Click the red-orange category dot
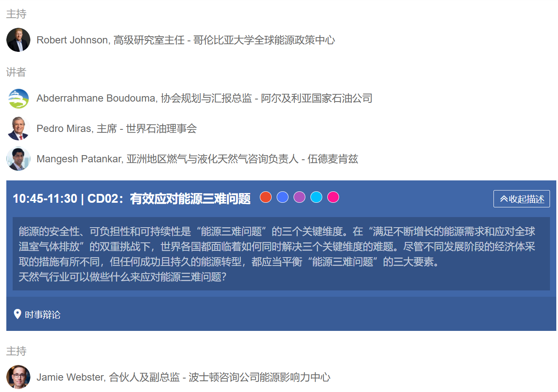The image size is (558, 392). click(266, 197)
